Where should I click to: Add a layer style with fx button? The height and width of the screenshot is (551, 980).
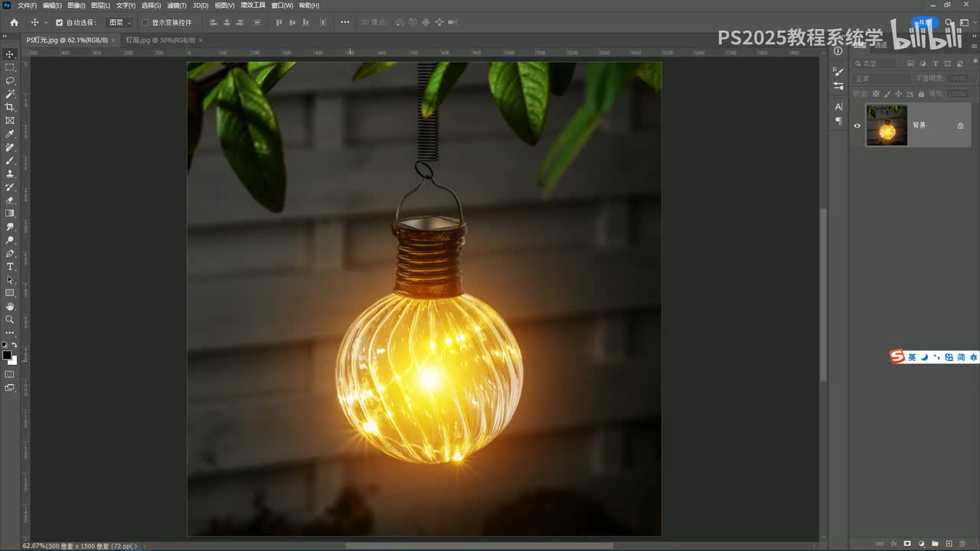893,543
